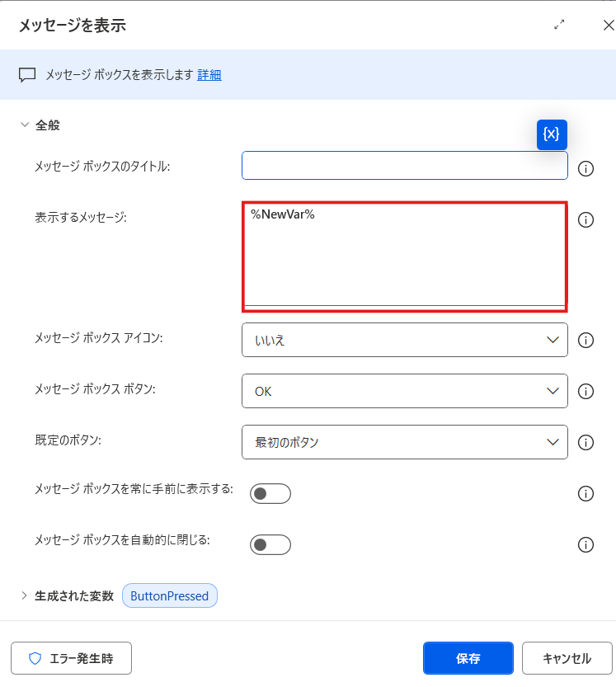Image resolution: width=616 pixels, height=687 pixels.
Task: Expand the 生成された変数 section
Action: (x=25, y=595)
